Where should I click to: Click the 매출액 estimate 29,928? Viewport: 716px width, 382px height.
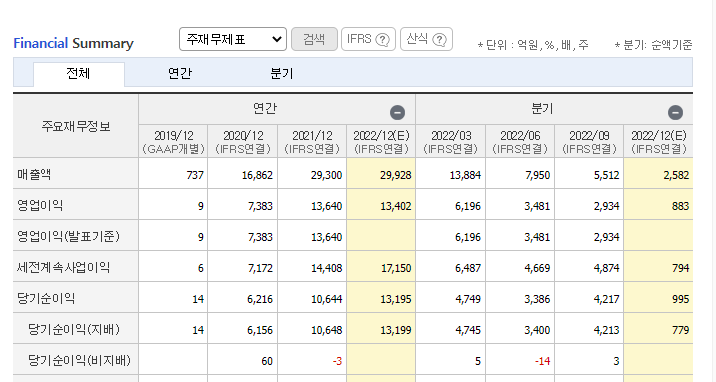coord(395,175)
